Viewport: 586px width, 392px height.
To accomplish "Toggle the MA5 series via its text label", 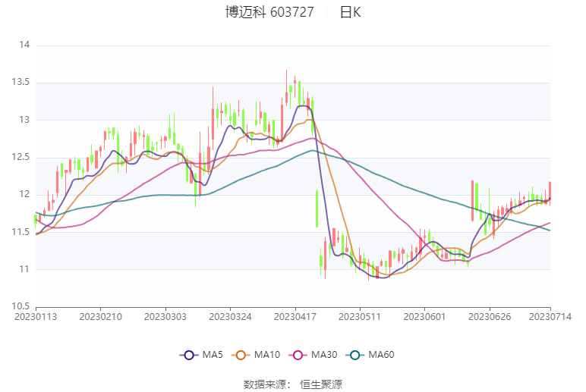I will [x=212, y=355].
